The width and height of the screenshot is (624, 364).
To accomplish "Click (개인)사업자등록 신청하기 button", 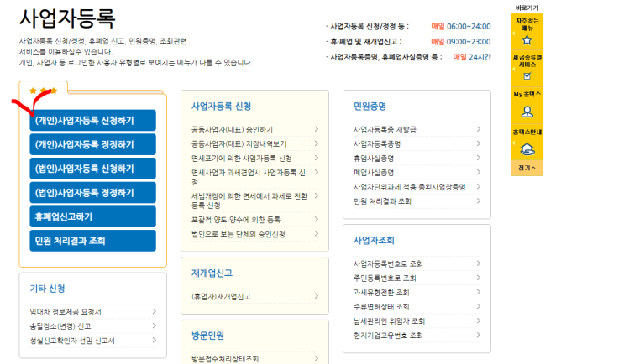I will pyautogui.click(x=92, y=121).
